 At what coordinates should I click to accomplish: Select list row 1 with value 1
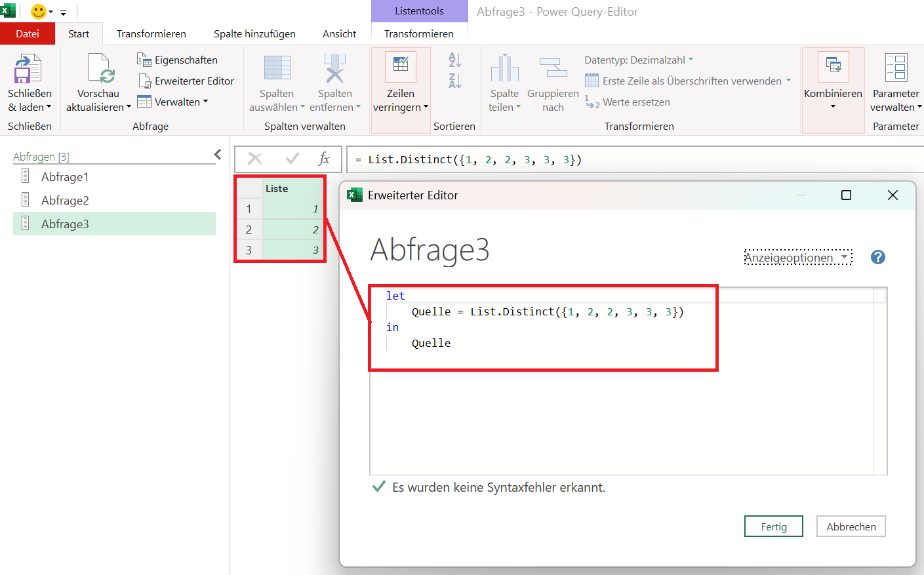[x=280, y=208]
